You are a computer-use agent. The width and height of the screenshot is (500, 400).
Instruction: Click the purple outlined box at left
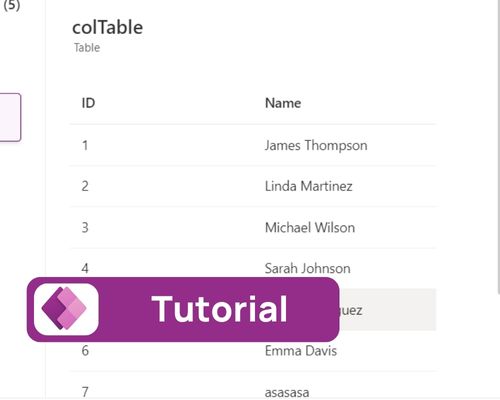coord(10,117)
